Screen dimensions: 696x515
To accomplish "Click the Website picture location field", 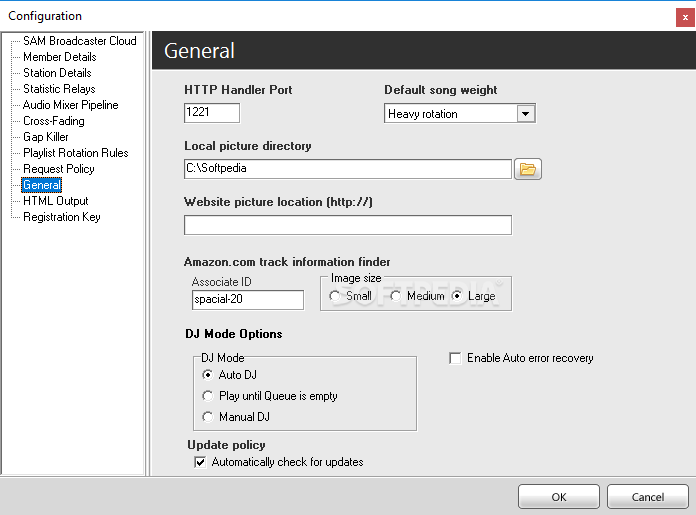I will (x=348, y=225).
